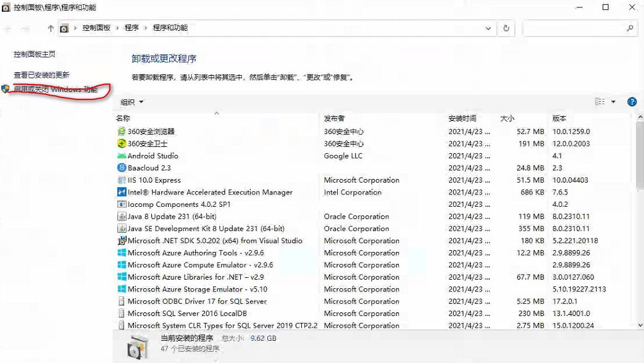644x363 pixels.
Task: Click the control panel icon in address bar
Action: coord(64,28)
